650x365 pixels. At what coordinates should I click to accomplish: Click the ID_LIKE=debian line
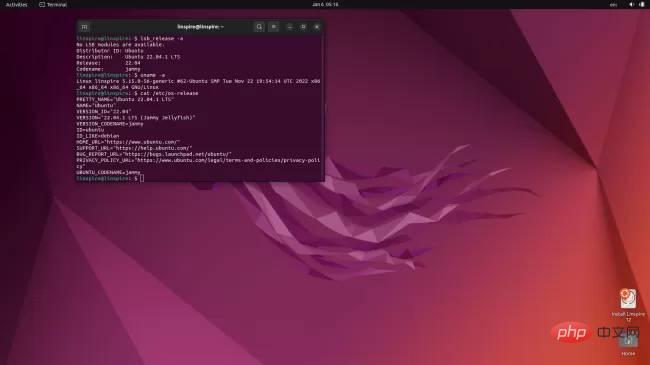pos(98,136)
